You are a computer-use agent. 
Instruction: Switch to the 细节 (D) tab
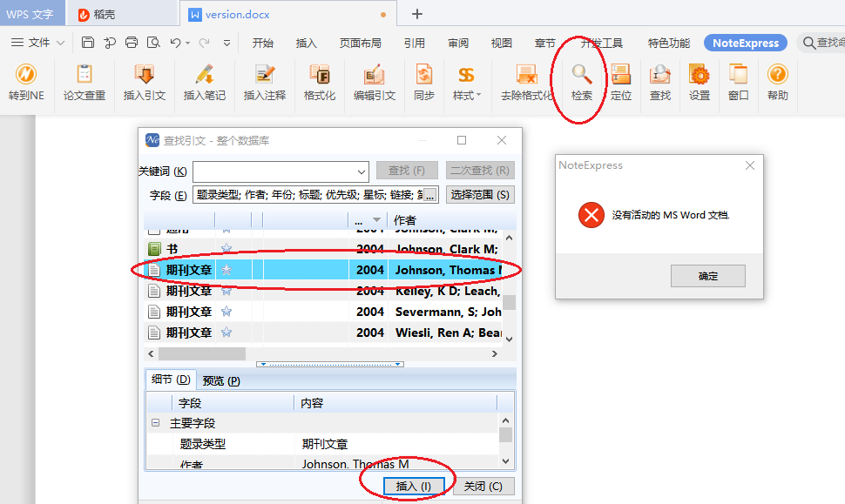coord(171,380)
